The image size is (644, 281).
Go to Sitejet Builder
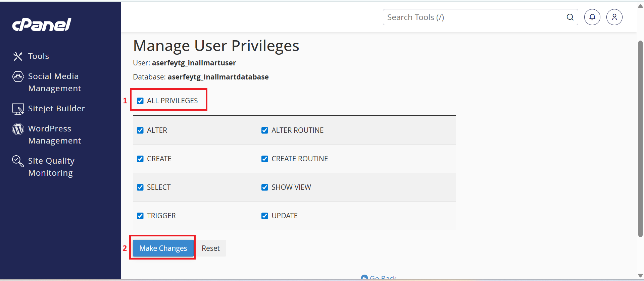coord(56,109)
